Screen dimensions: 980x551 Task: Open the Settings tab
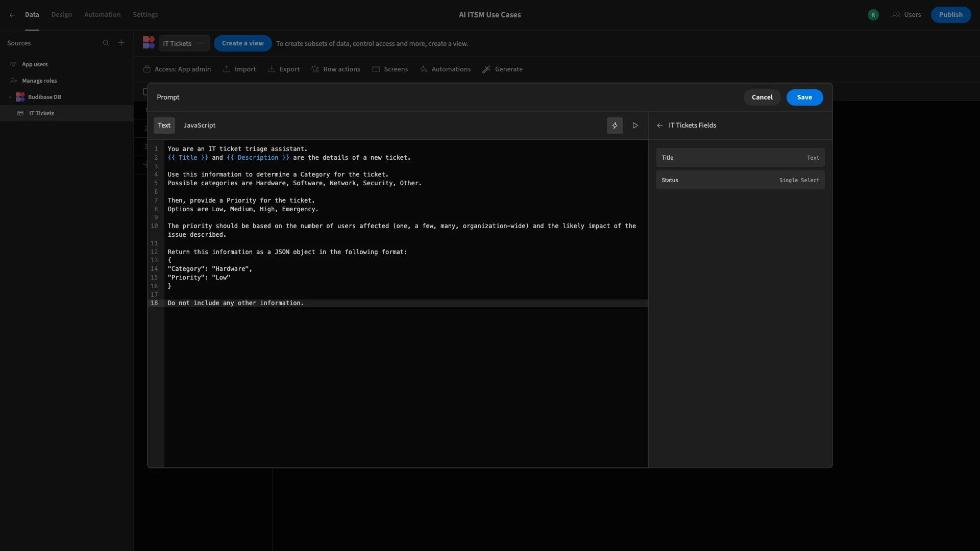coord(145,15)
